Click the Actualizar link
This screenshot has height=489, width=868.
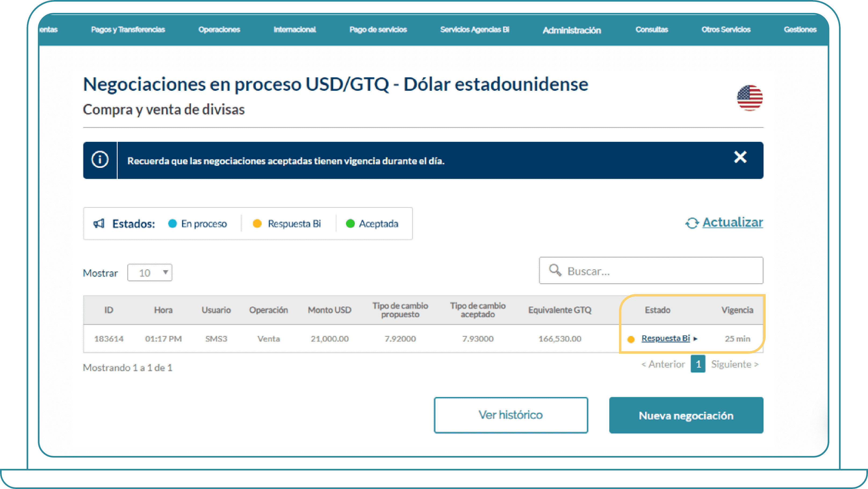[733, 222]
